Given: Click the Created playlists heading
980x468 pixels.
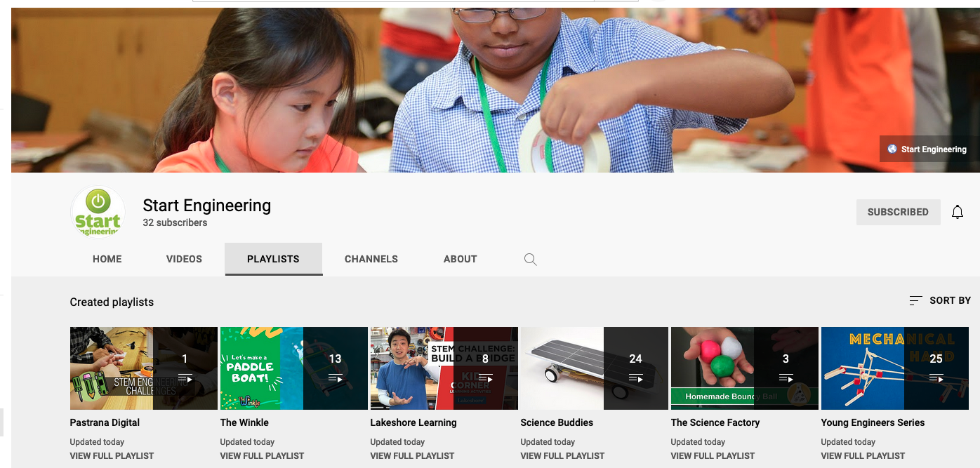Looking at the screenshot, I should [112, 302].
